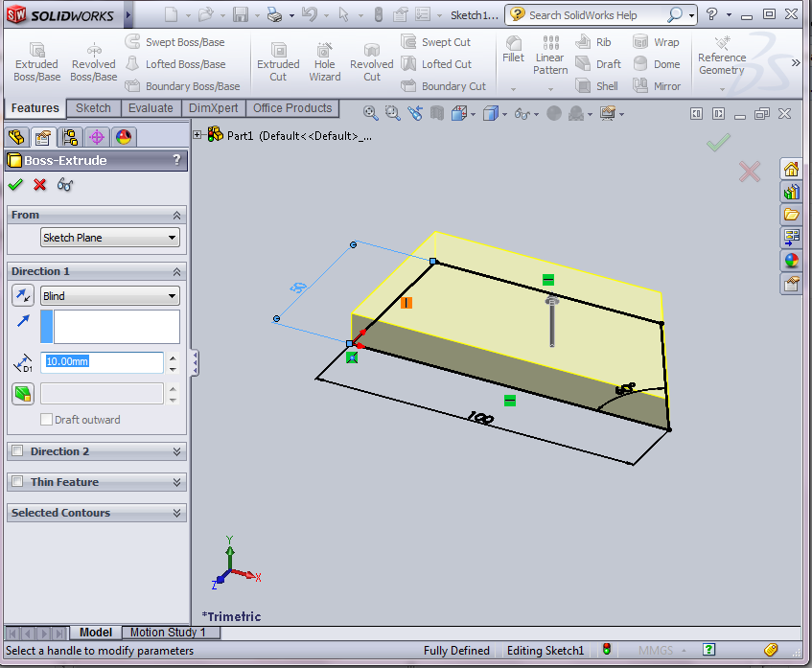Switch to the Office Products ribbon tab
This screenshot has height=668, width=812.
coord(292,107)
